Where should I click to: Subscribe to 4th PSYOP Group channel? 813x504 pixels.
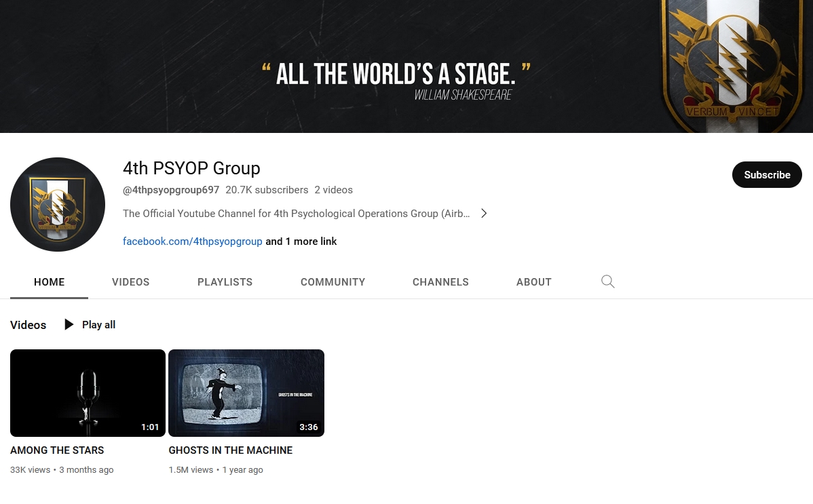pyautogui.click(x=767, y=175)
